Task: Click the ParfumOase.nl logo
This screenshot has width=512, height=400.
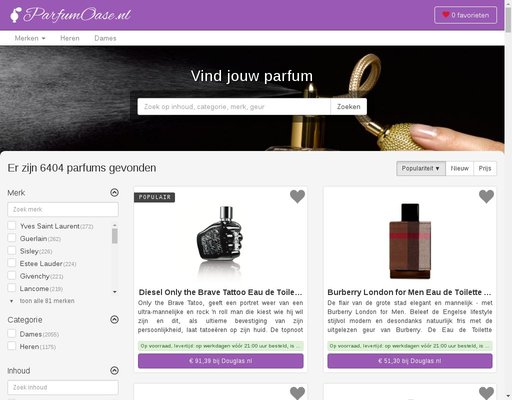Action: (x=70, y=15)
